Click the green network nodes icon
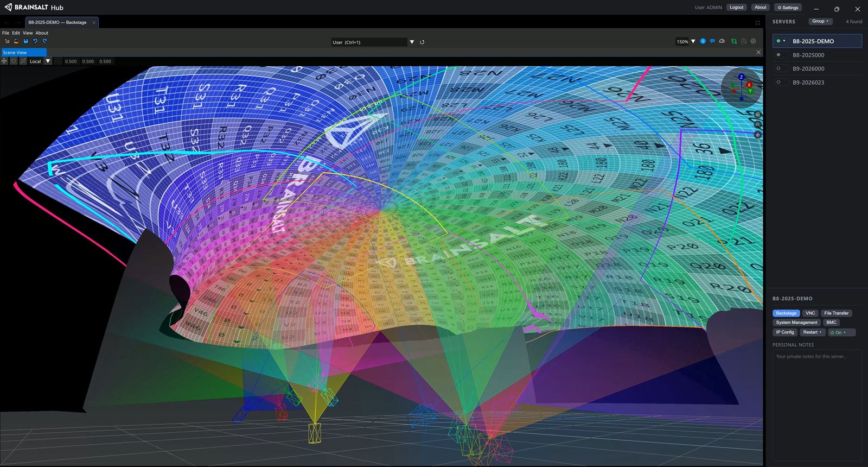Screen dimensions: 868x467 pos(734,41)
